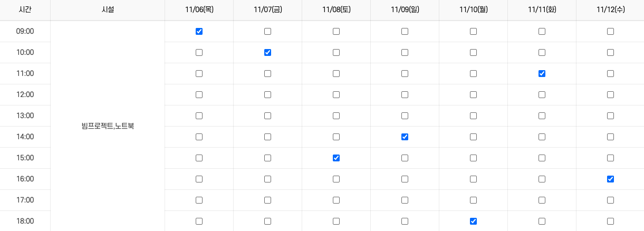Viewport: 644px width, 231px height.
Task: Check the 13:00 box for 11/10(월)
Action: 473,116
